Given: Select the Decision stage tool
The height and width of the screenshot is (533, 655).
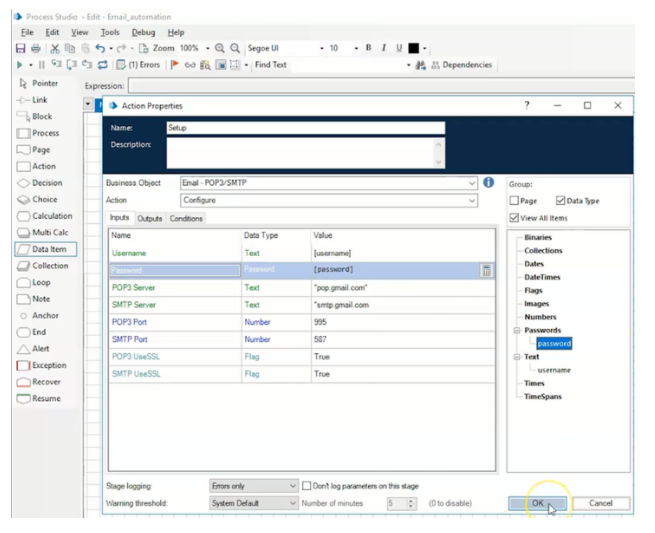Looking at the screenshot, I should [x=46, y=183].
